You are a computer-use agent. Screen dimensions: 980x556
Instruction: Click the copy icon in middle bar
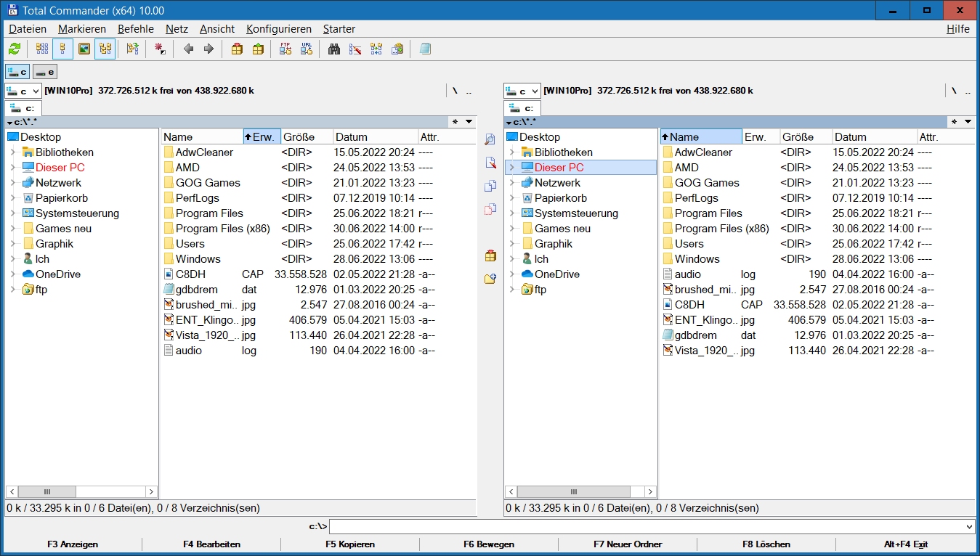[x=490, y=186]
